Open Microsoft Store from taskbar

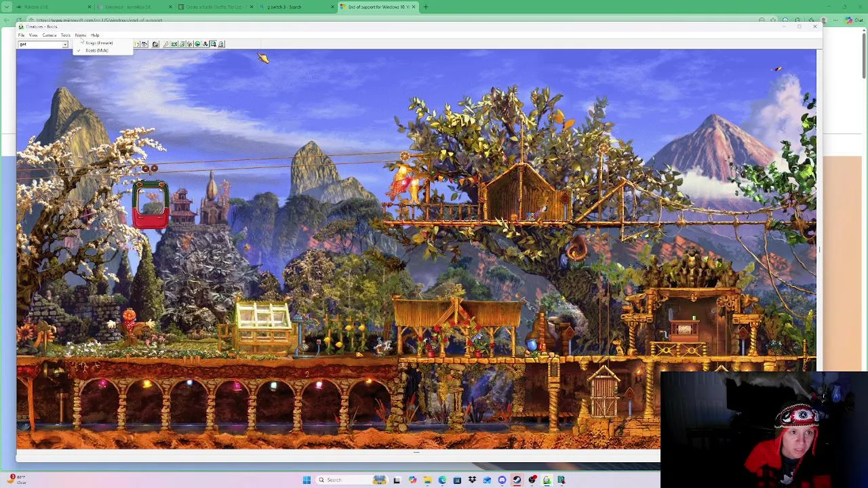pos(457,480)
